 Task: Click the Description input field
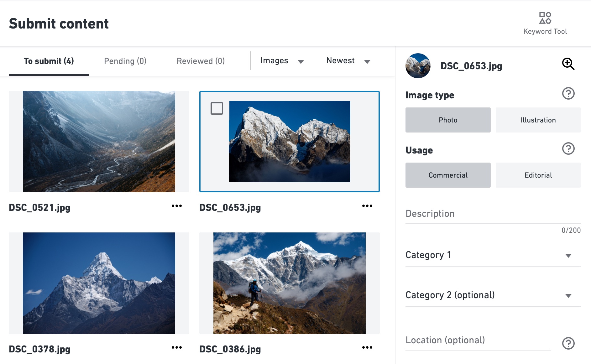click(x=493, y=214)
